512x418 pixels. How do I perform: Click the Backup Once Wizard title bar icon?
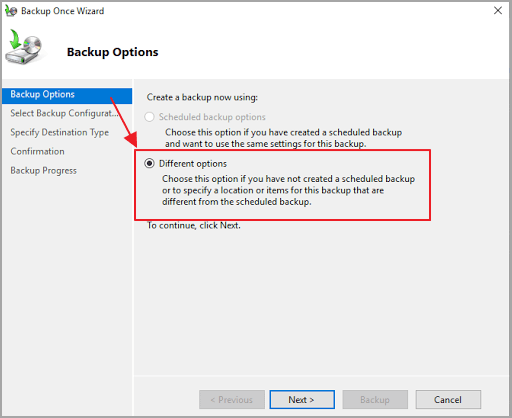click(11, 11)
